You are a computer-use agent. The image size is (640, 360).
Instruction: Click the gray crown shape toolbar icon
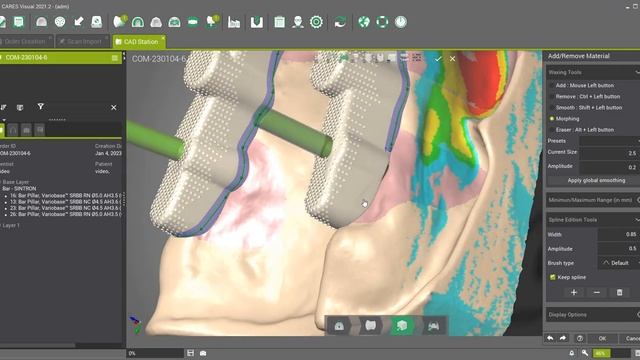(x=156, y=22)
